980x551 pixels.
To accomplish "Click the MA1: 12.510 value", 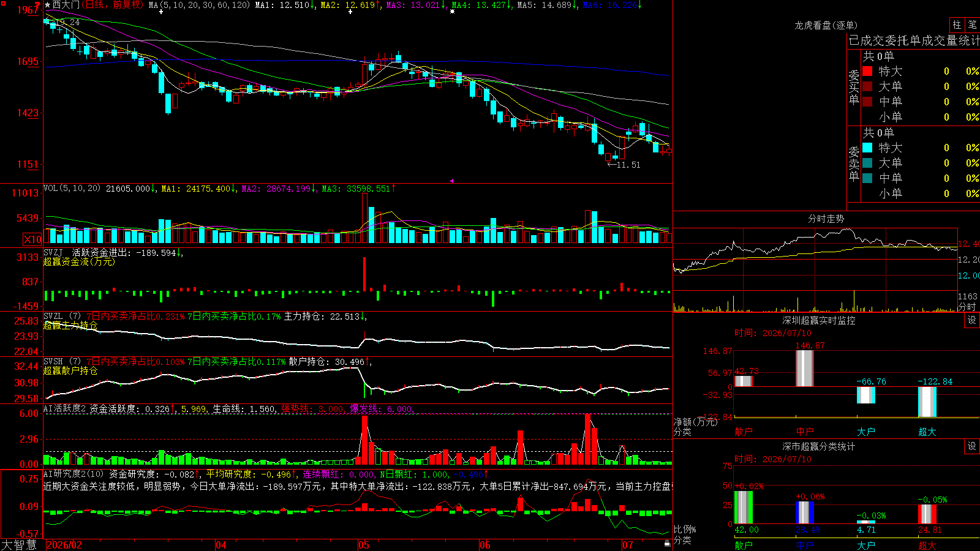I will (285, 5).
